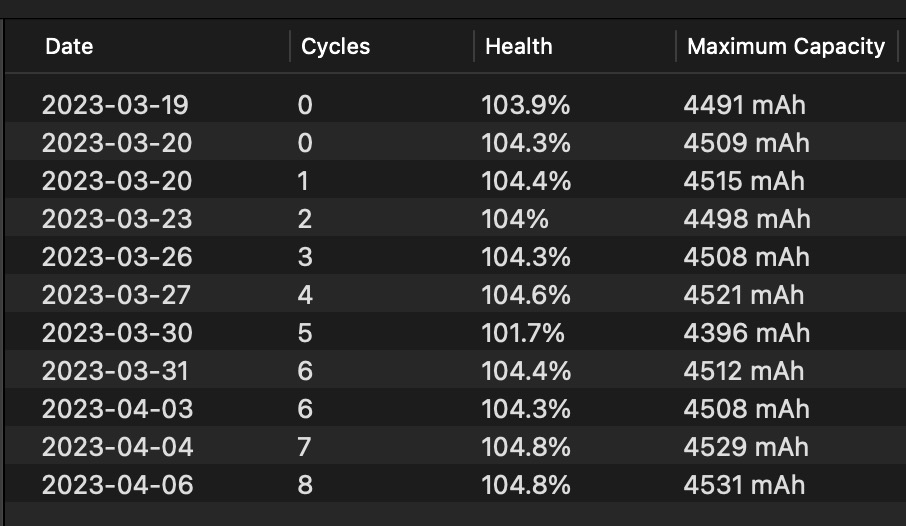The width and height of the screenshot is (906, 526).
Task: Select the 2023-03-23 row
Action: [455, 218]
